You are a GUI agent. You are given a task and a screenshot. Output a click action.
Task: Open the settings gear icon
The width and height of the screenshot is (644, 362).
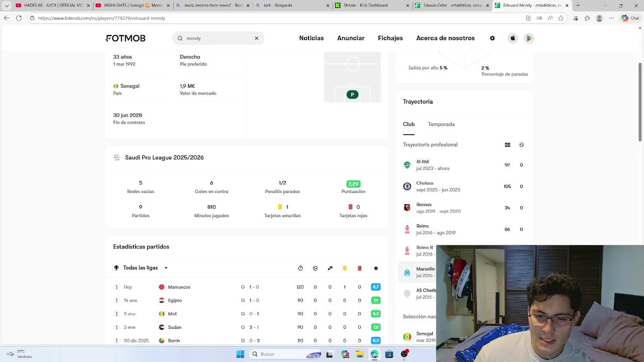point(493,38)
